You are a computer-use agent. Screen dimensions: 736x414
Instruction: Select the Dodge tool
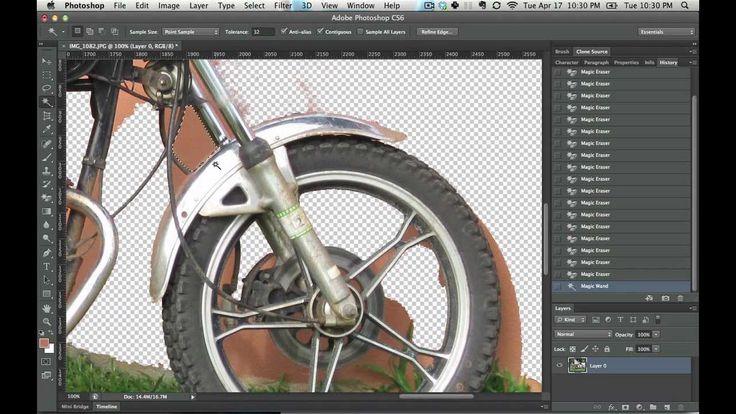(46, 239)
